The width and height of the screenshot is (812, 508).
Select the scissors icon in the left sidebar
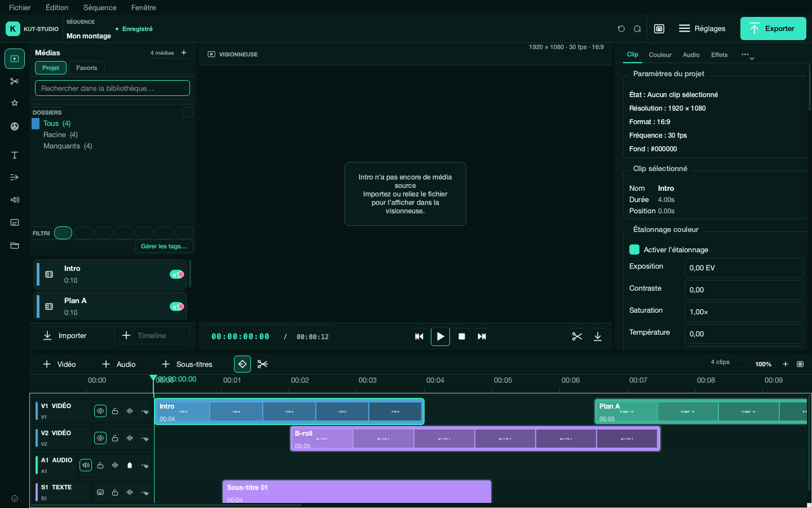pyautogui.click(x=15, y=81)
